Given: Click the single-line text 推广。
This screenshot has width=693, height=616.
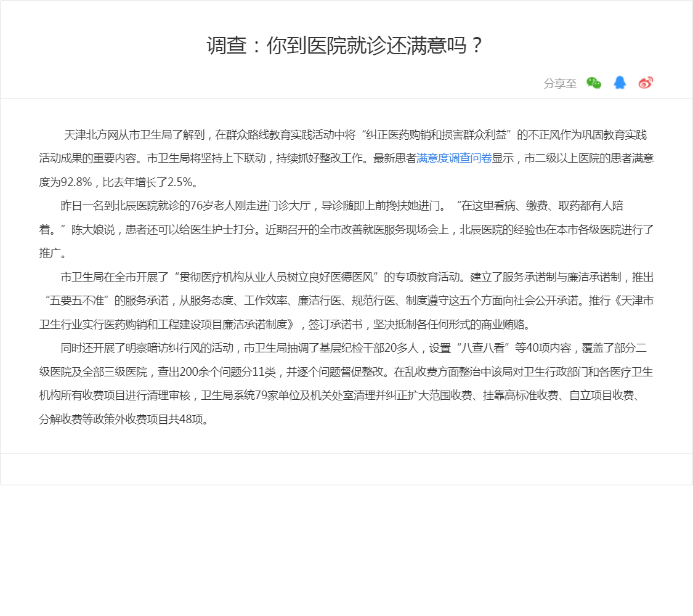Looking at the screenshot, I should click(52, 253).
